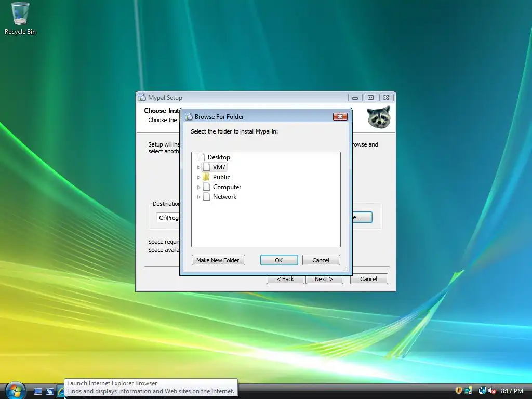Expand the VM7 tree node
532x399 pixels.
click(198, 167)
